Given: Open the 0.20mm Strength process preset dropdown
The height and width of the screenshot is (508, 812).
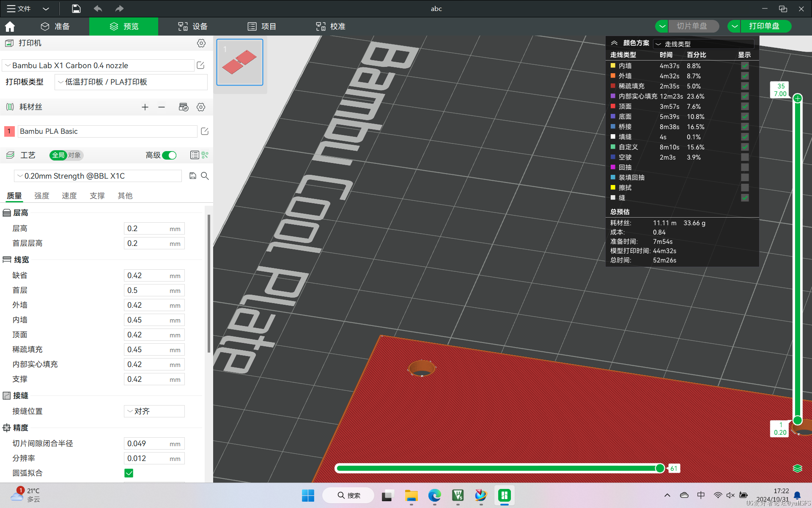Looking at the screenshot, I should click(x=98, y=176).
